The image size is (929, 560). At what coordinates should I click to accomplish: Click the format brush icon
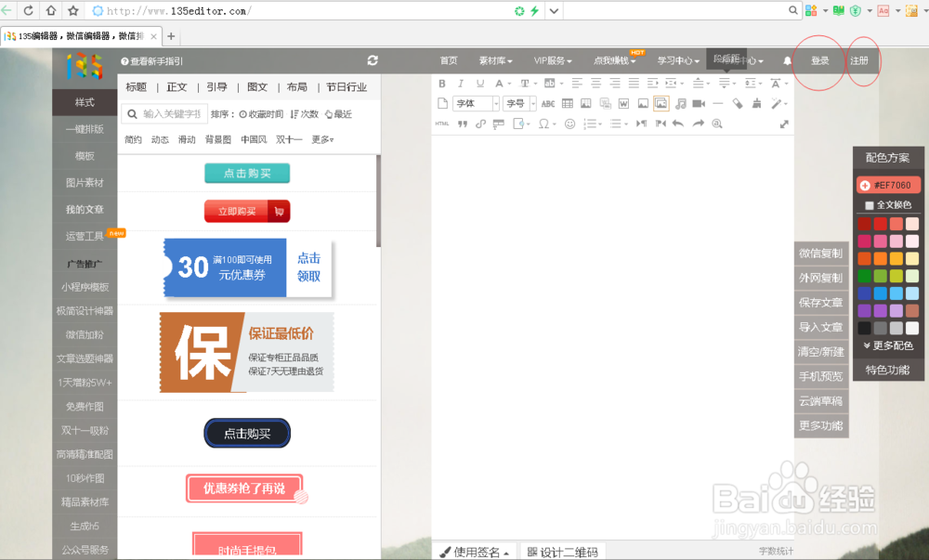756,104
